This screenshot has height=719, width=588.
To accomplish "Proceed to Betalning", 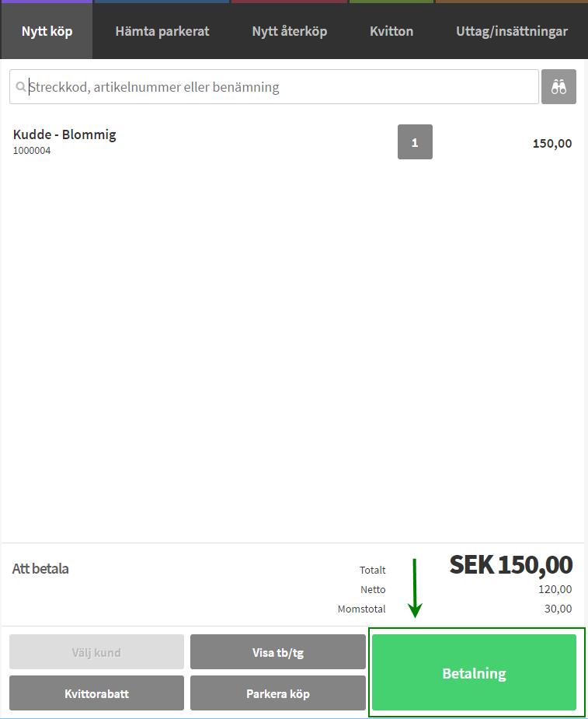I will pos(474,673).
